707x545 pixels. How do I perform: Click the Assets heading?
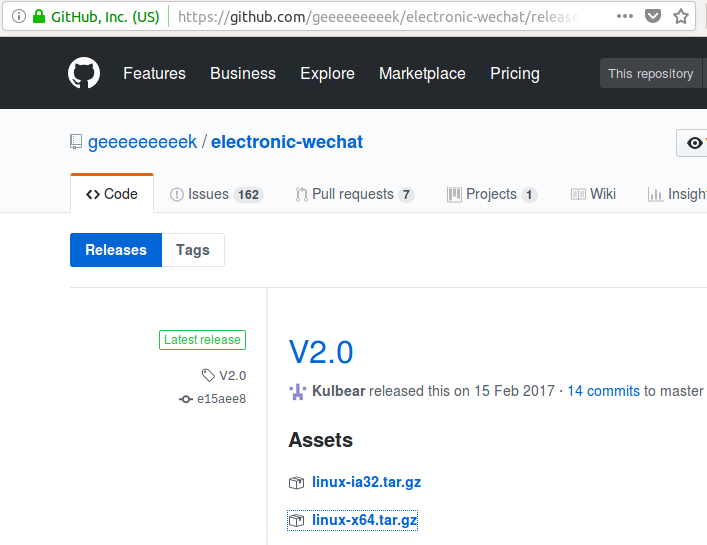(x=321, y=440)
